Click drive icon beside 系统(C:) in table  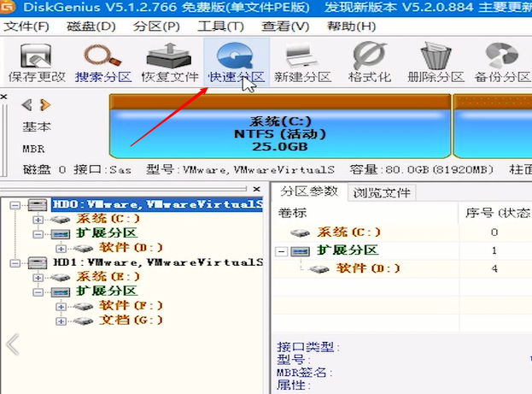pyautogui.click(x=301, y=233)
